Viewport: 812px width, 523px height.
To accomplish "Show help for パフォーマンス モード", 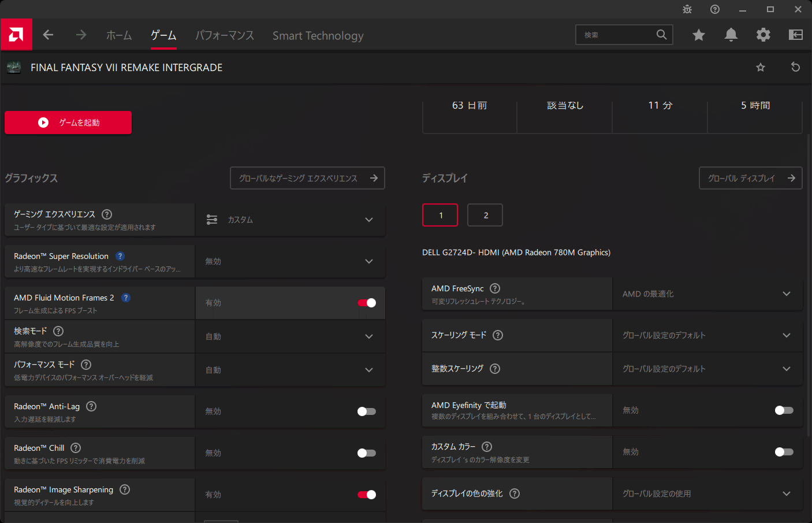I will click(x=86, y=365).
